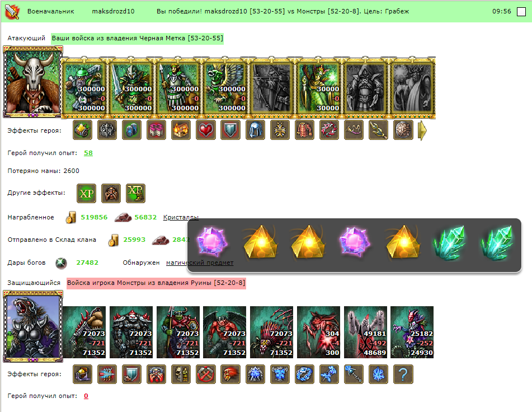The height and width of the screenshot is (412, 532).
Task: Select the first pink crystal in the popup
Action: 212,242
